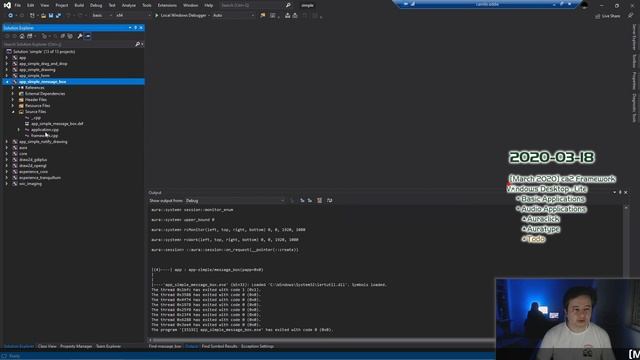Expand the Header Files folder
Viewport: 640px width, 360px height.
point(13,100)
